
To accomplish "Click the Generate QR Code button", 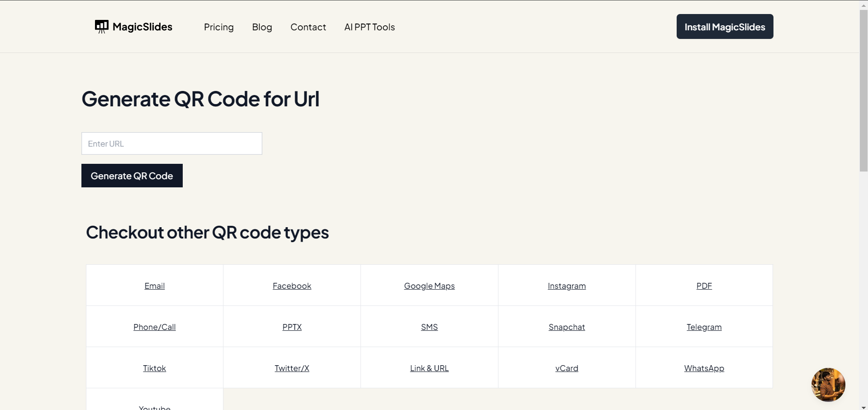I will pyautogui.click(x=132, y=176).
